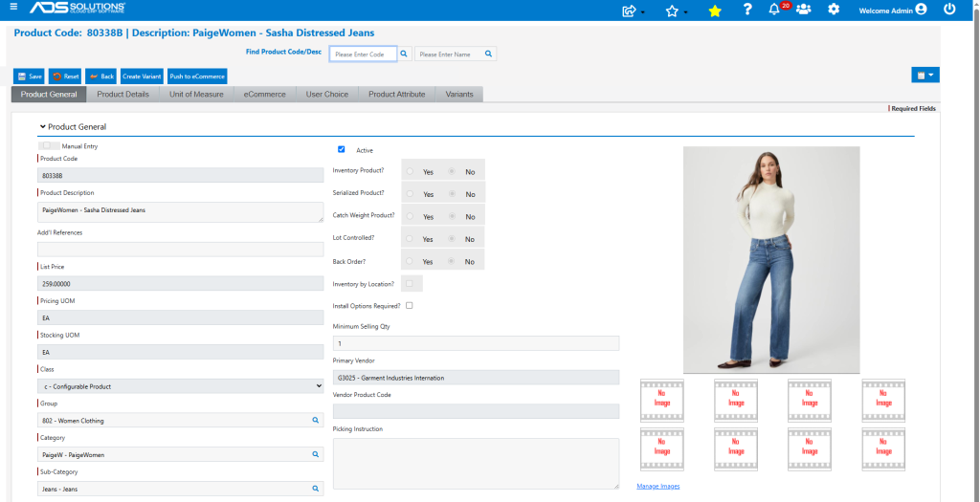
Task: Toggle the Manual Entry checkbox
Action: pos(47,145)
